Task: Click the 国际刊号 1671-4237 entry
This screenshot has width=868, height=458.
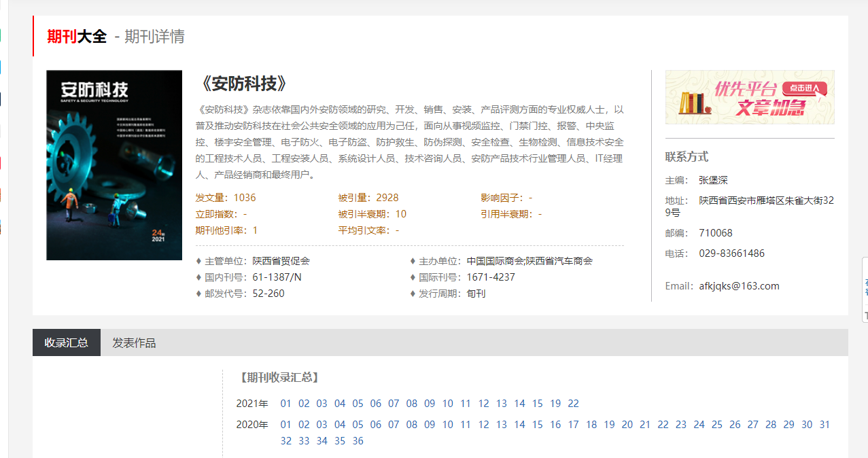Action: pyautogui.click(x=462, y=277)
